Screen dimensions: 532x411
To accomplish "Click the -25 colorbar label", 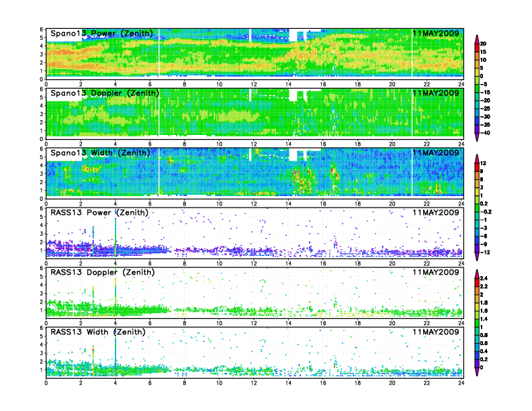I will click(485, 109).
